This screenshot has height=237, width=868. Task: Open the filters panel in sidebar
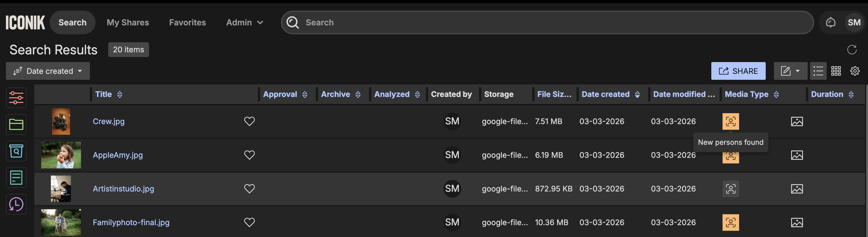(x=16, y=98)
